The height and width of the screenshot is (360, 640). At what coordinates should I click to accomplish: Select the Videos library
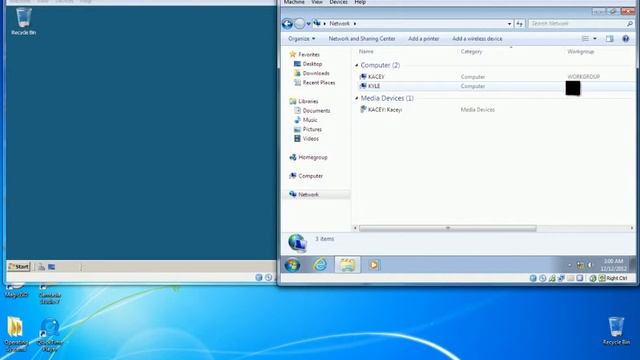tap(306, 139)
